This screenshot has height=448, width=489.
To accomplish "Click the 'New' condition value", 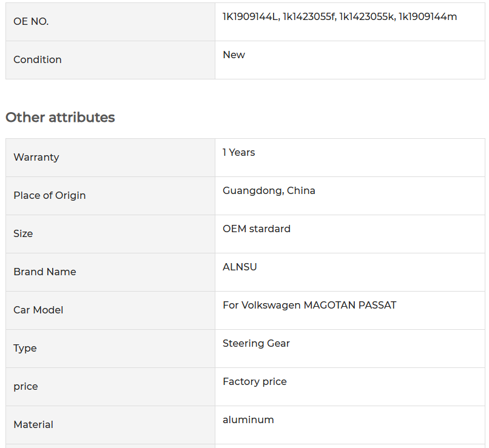I will pyautogui.click(x=234, y=55).
